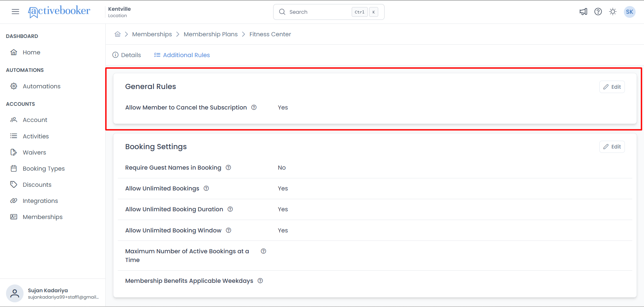Click the Memberships breadcrumb link
Viewport: 644px width, 307px height.
152,34
